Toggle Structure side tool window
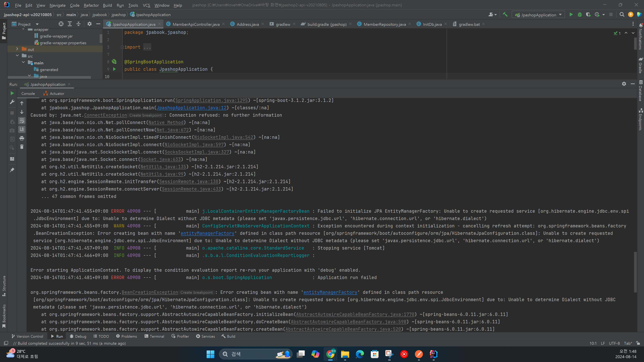The image size is (644, 362). 4,286
